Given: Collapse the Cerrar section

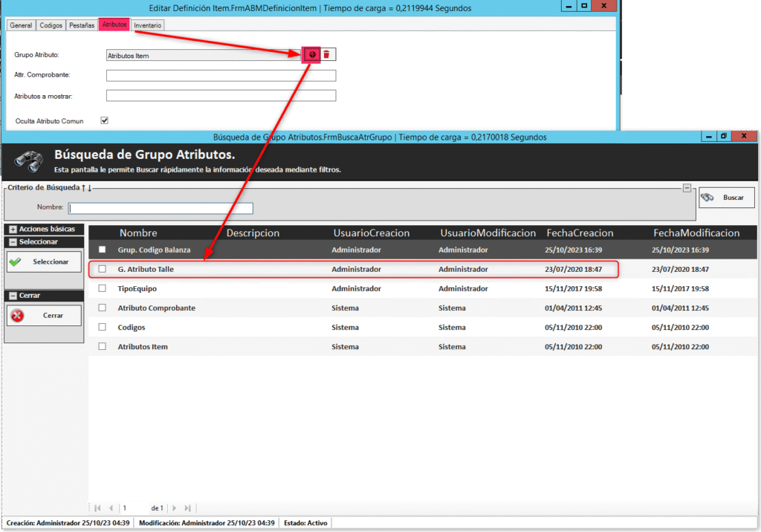Looking at the screenshot, I should 13,296.
